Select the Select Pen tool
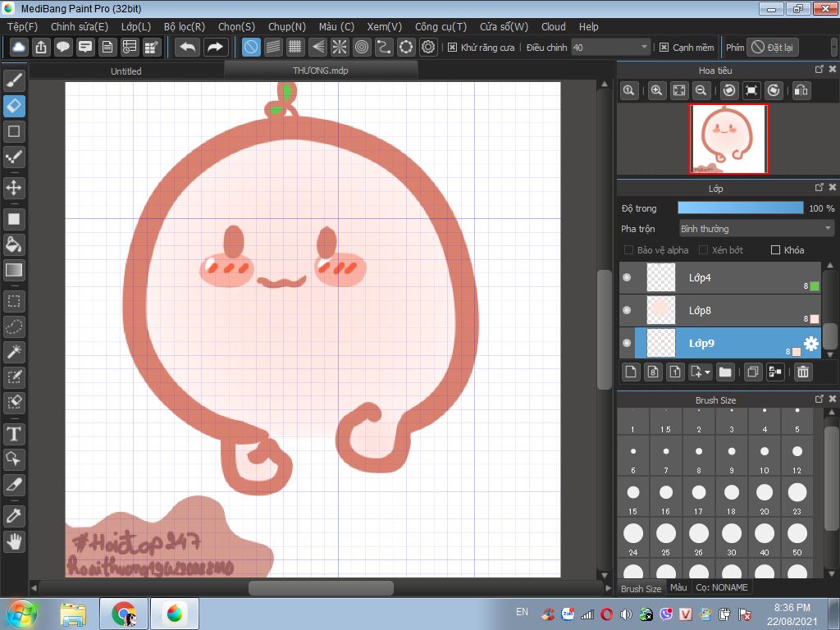The height and width of the screenshot is (630, 840). point(14,377)
